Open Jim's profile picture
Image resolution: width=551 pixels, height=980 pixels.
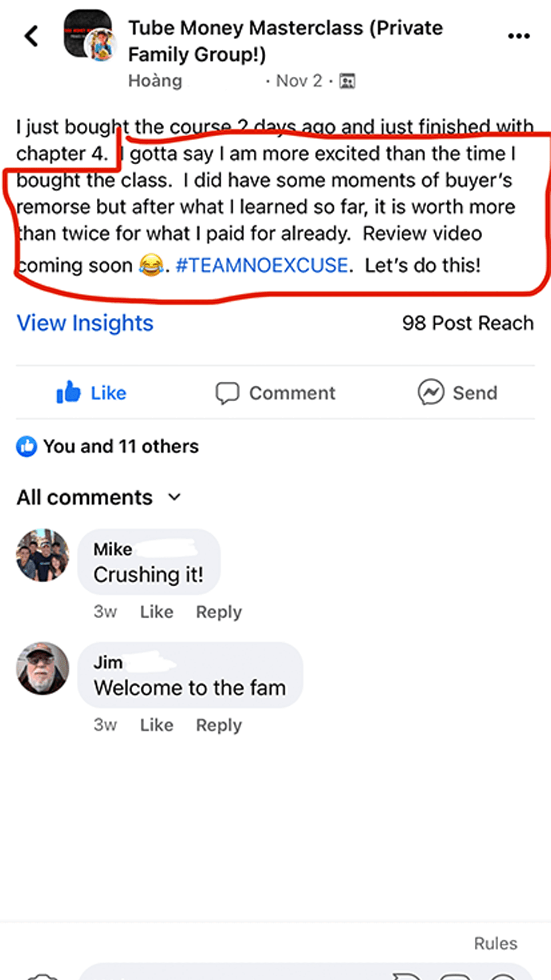[43, 668]
